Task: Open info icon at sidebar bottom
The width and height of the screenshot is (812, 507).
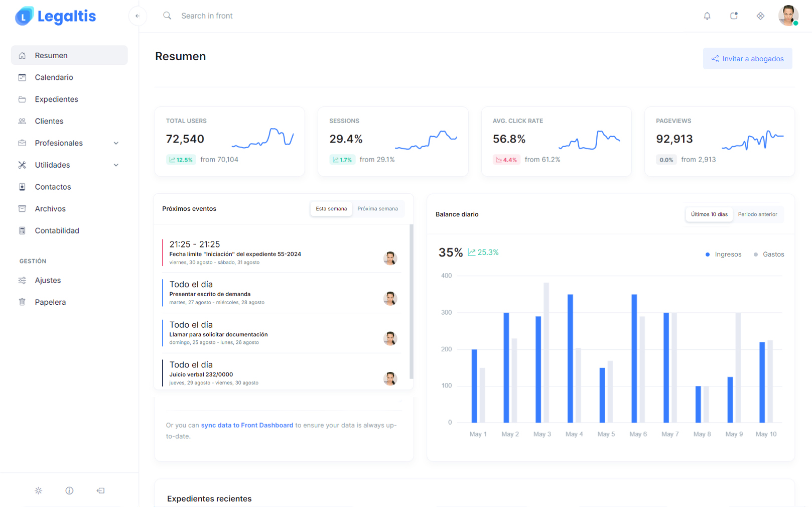Action: [x=69, y=490]
